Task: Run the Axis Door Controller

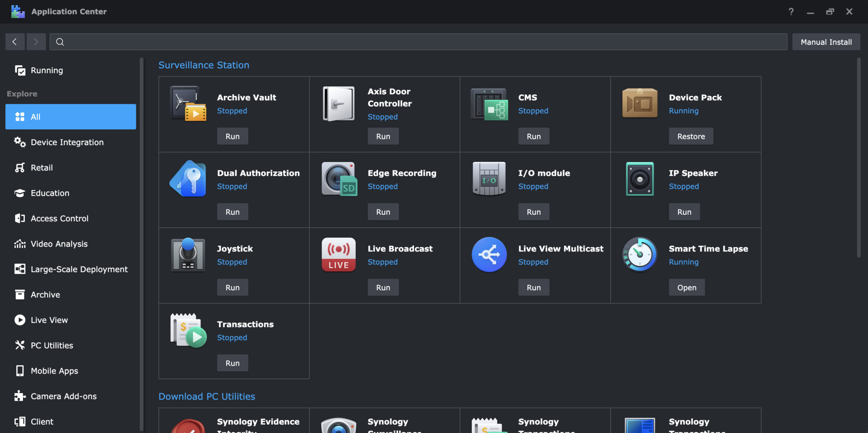Action: click(x=383, y=136)
